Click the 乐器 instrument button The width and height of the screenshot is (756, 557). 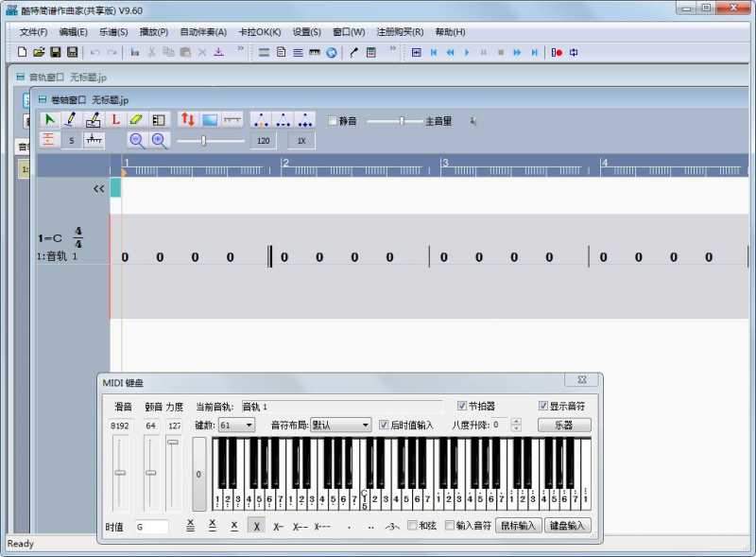[564, 426]
